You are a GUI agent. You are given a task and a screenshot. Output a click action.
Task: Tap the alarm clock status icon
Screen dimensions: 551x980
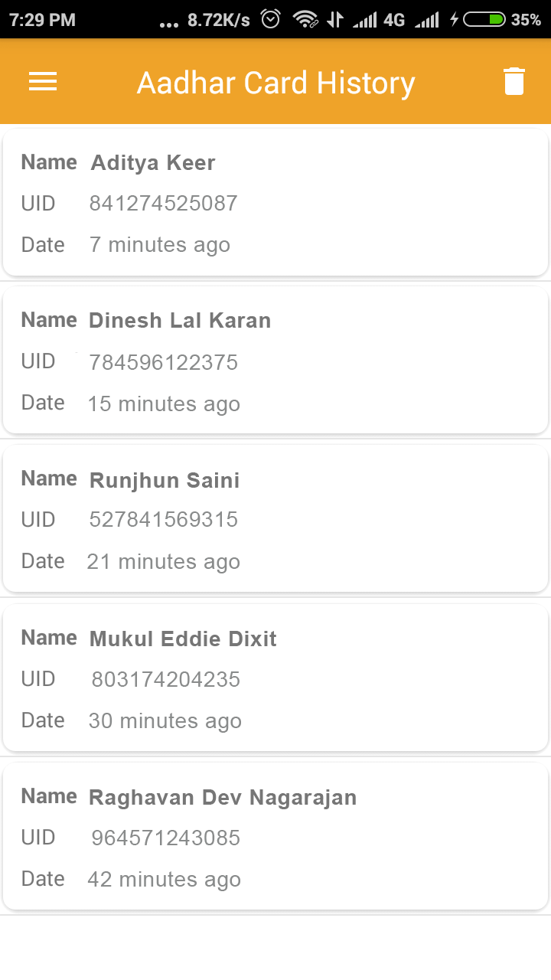(271, 19)
